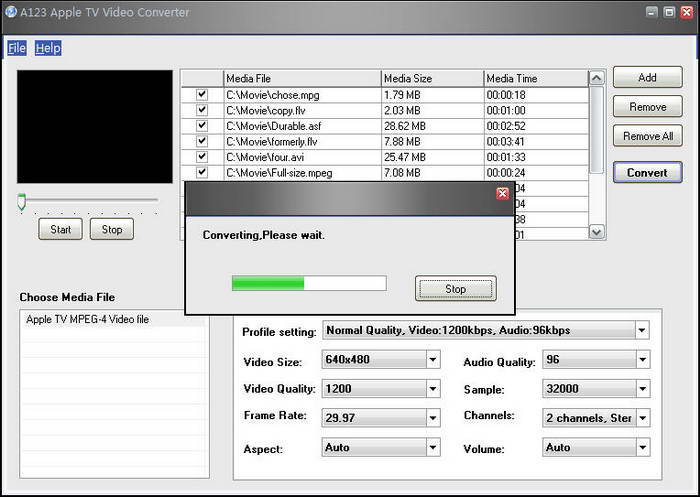This screenshot has height=497, width=700.
Task: Select the C:\Movie\copy.flv row
Action: [x=385, y=110]
